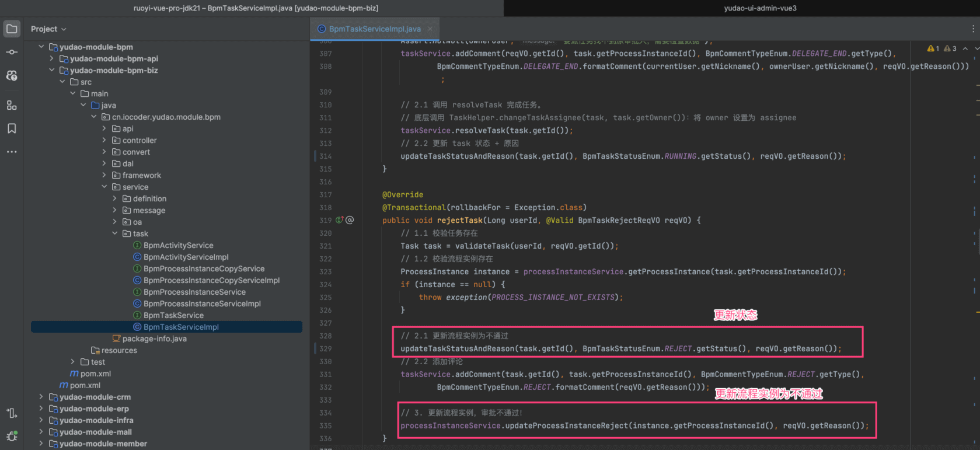Click the override gutter icon on line 319

(339, 220)
